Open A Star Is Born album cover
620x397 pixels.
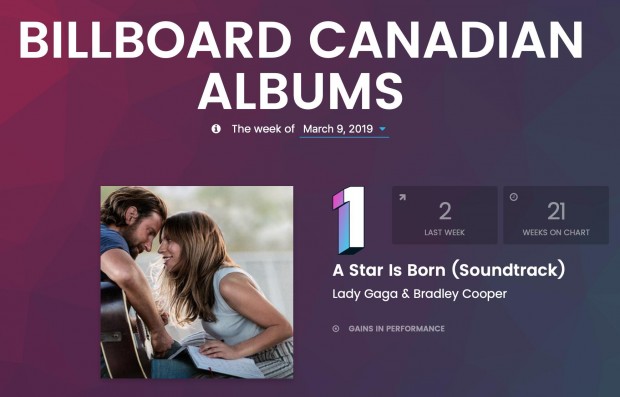click(197, 282)
